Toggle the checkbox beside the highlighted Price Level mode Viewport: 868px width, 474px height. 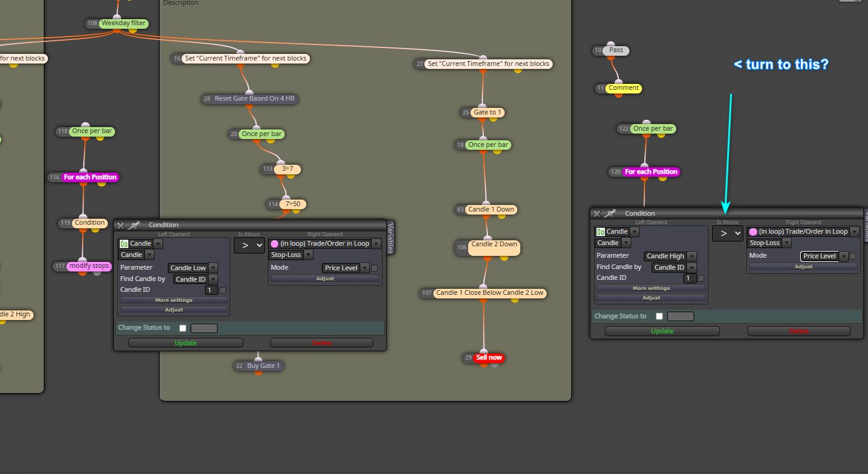point(853,256)
